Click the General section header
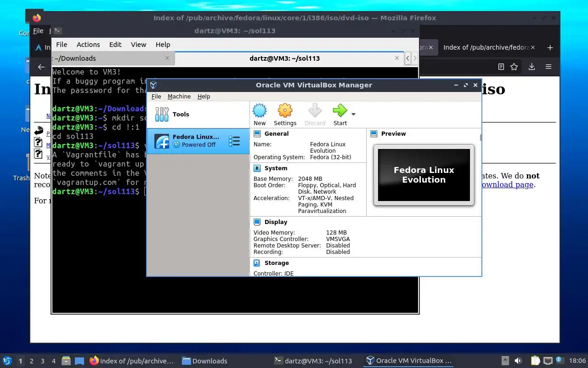This screenshot has height=368, width=588. [x=277, y=133]
